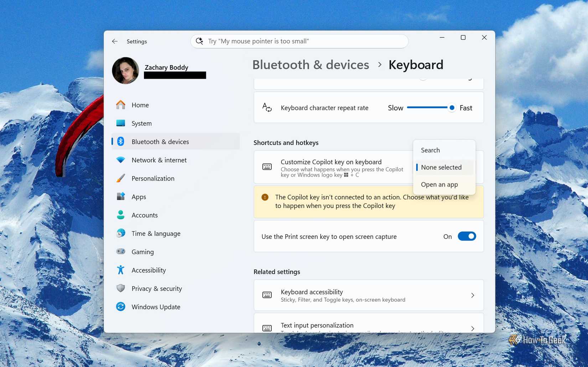
Task: Click the Windows Update refresh icon
Action: [x=121, y=307]
